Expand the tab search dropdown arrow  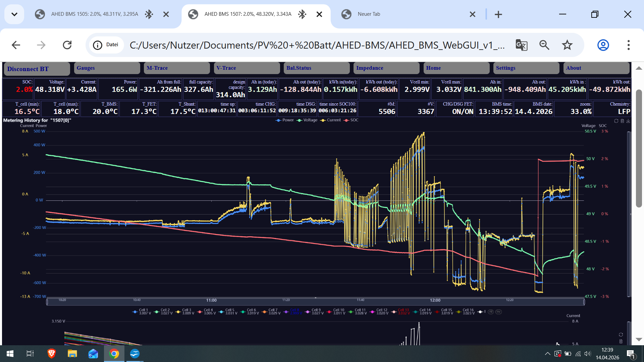pos(14,14)
